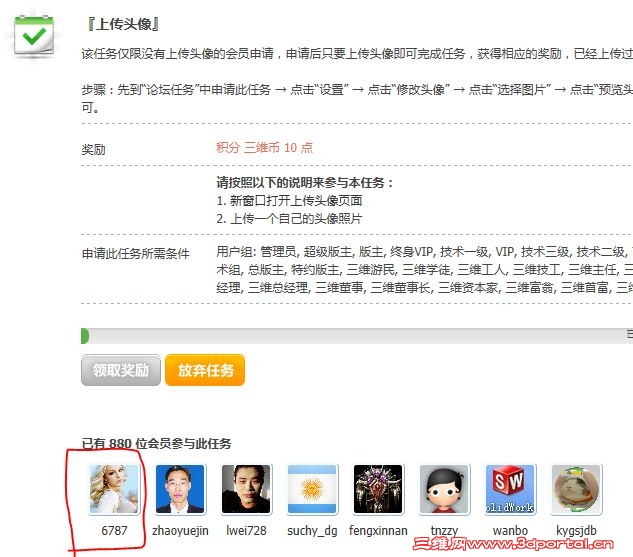Click the kygsjdb username link
Viewport: 633px width, 557px height.
576,531
